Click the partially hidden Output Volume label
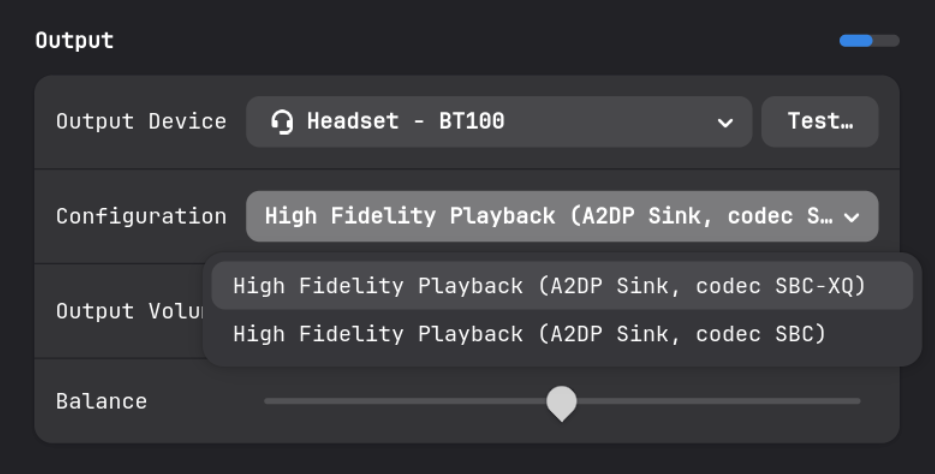Viewport: 935px width, 474px height. point(129,311)
